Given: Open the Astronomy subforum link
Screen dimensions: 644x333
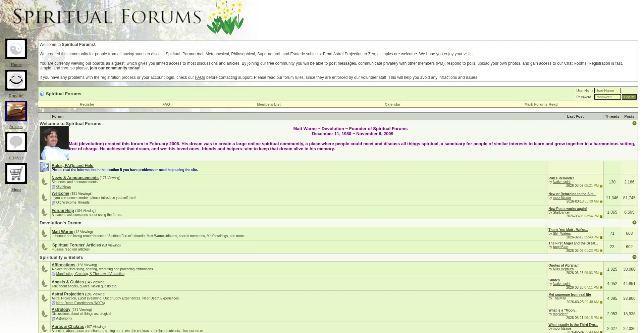Looking at the screenshot, I should coord(64,319).
